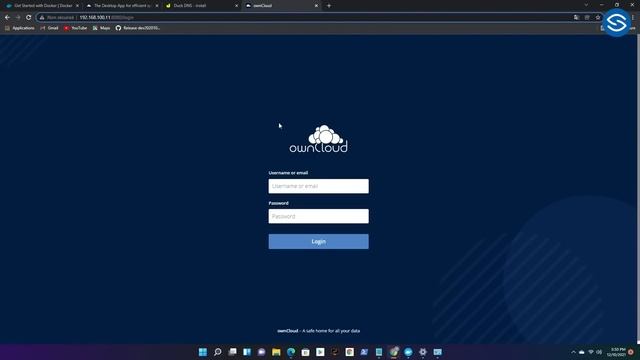Open Windows taskbar search
Viewport: 640px width, 360px height.
tap(218, 352)
